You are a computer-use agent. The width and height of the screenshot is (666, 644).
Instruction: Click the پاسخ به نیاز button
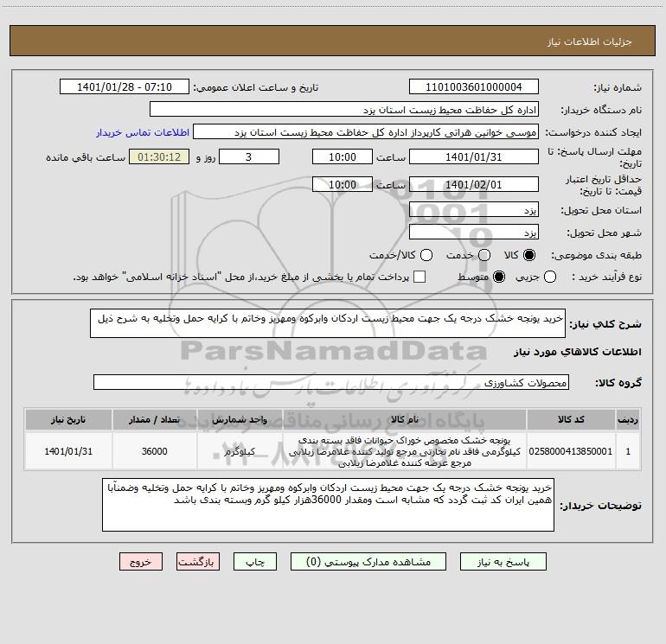pos(503,562)
